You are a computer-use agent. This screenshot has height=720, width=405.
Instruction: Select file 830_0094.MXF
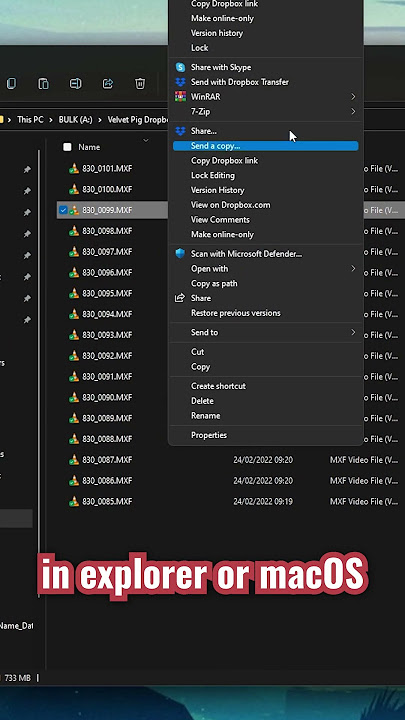[107, 314]
